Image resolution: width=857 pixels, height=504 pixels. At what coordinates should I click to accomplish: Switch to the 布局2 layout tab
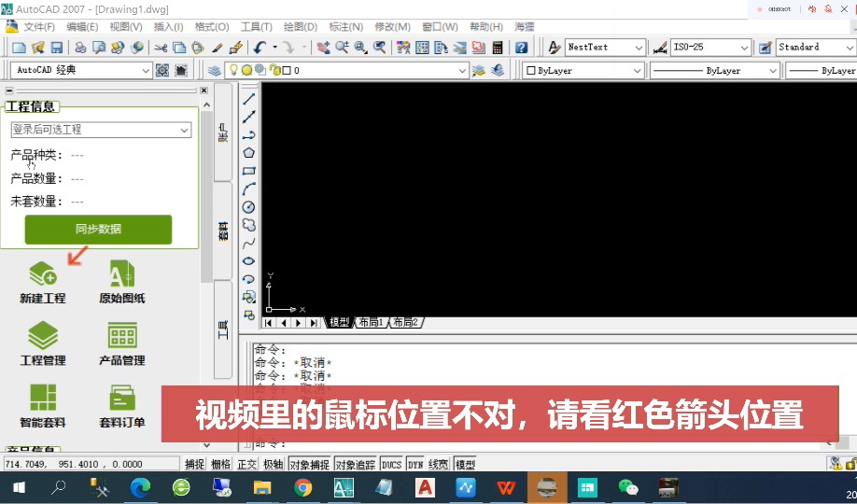tap(405, 323)
